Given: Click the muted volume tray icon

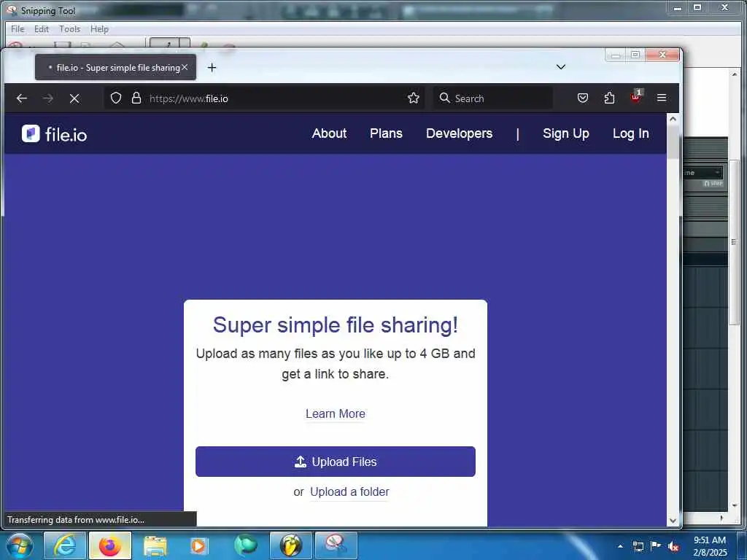Looking at the screenshot, I should click(x=673, y=547).
